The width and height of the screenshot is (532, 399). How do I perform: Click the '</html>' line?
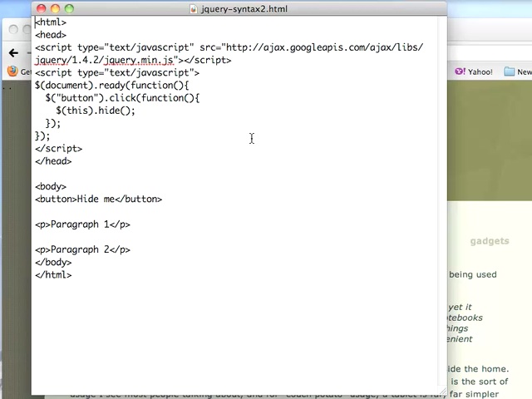coord(53,275)
